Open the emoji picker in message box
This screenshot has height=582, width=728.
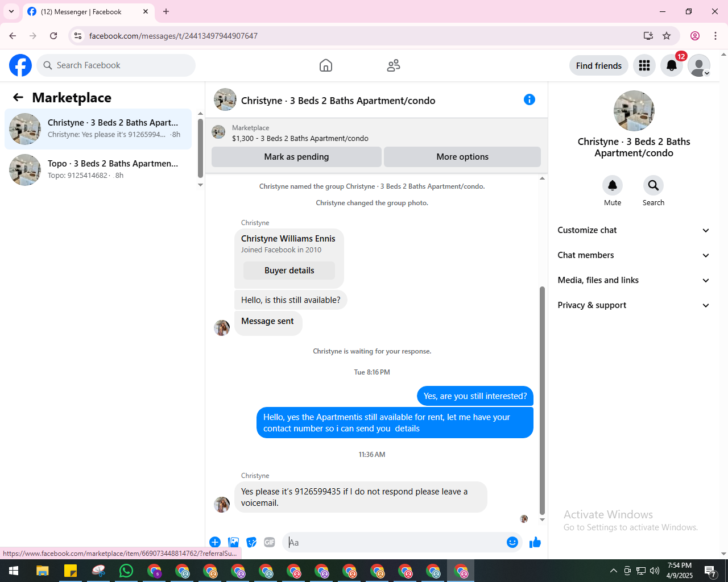point(512,542)
